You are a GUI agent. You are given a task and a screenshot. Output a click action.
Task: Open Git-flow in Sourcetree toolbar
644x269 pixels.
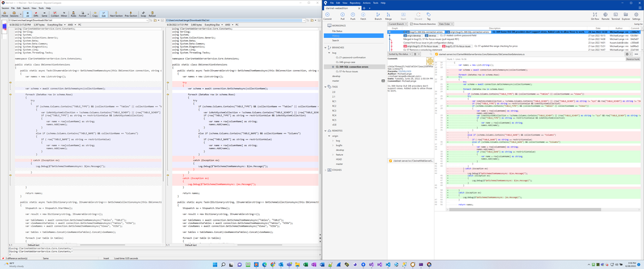pos(595,16)
